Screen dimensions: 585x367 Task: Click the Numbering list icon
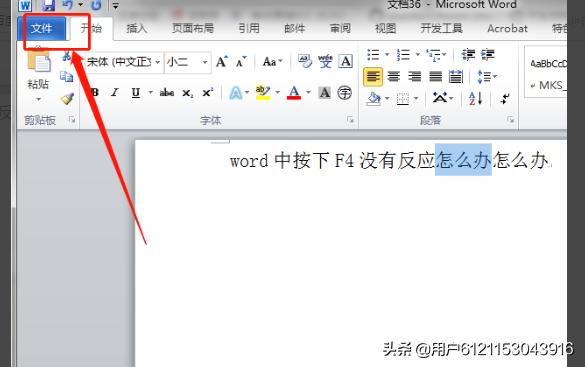click(x=403, y=55)
